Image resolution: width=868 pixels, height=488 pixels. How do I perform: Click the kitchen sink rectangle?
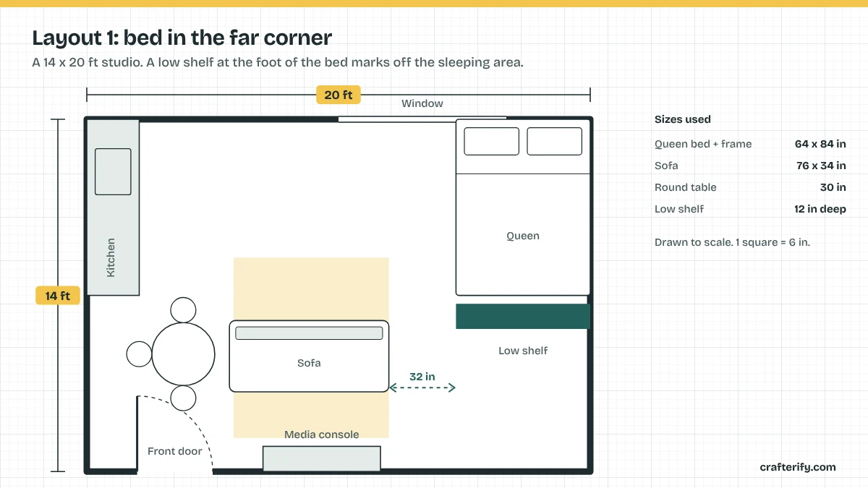click(113, 171)
